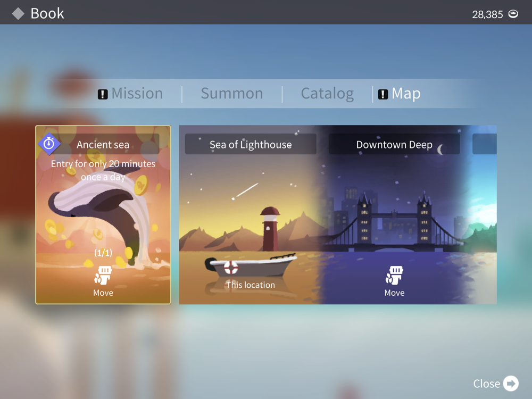Click the Close text button
Screen dimensions: 532x399
tap(487, 384)
